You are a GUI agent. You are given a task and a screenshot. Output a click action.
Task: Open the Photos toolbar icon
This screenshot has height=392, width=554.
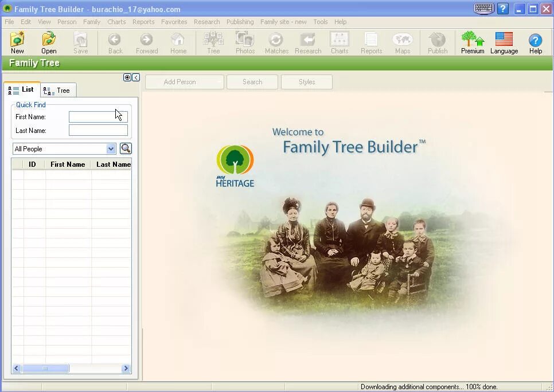245,42
